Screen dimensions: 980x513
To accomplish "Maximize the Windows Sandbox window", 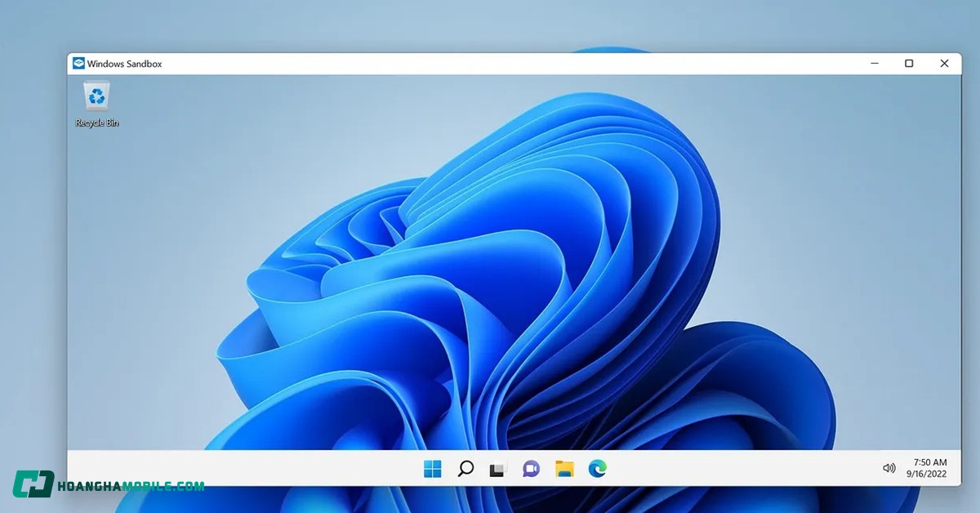I will tap(909, 63).
